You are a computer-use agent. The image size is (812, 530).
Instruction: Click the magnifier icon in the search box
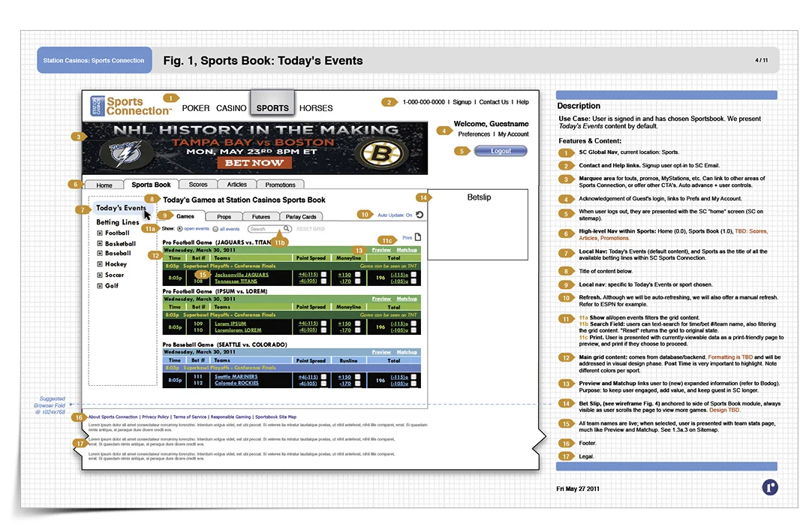coord(286,228)
